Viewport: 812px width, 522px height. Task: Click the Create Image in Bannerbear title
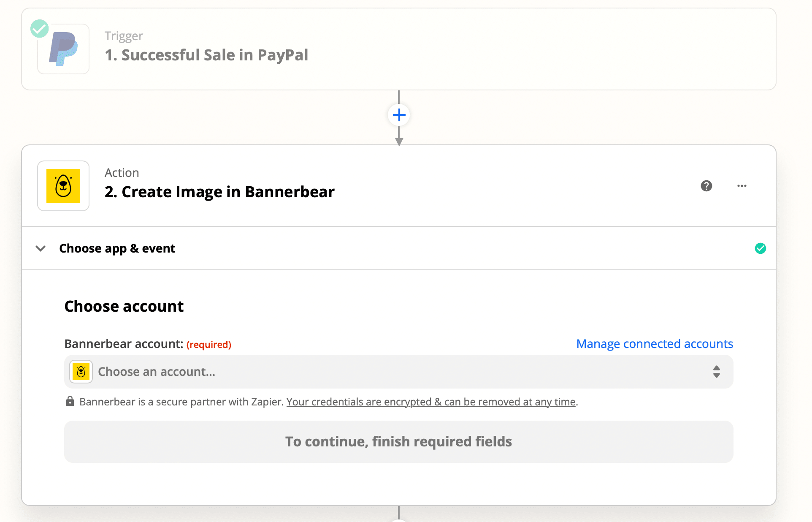click(x=219, y=192)
